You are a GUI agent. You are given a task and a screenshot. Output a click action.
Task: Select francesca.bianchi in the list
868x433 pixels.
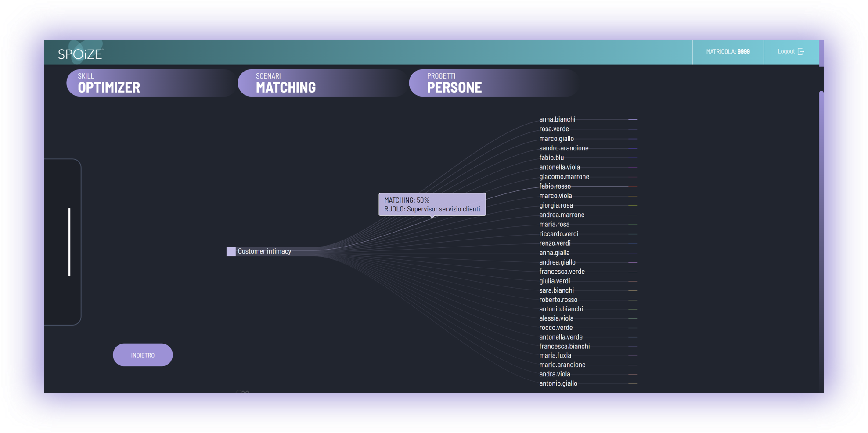tap(564, 346)
